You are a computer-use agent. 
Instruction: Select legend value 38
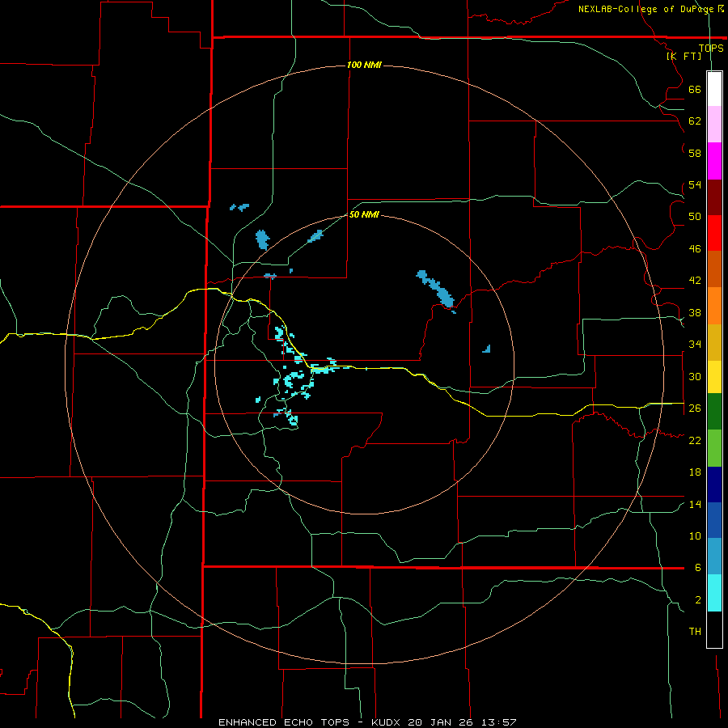(695, 312)
